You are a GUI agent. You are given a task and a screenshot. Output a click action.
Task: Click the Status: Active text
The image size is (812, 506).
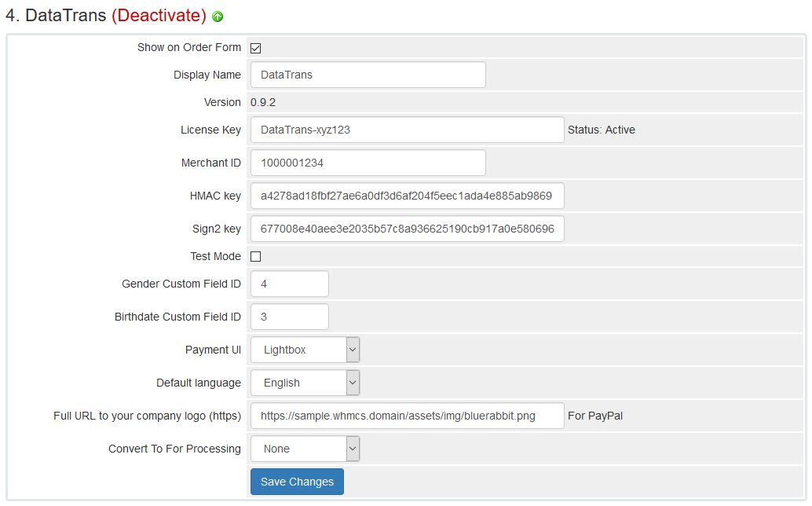coord(601,130)
